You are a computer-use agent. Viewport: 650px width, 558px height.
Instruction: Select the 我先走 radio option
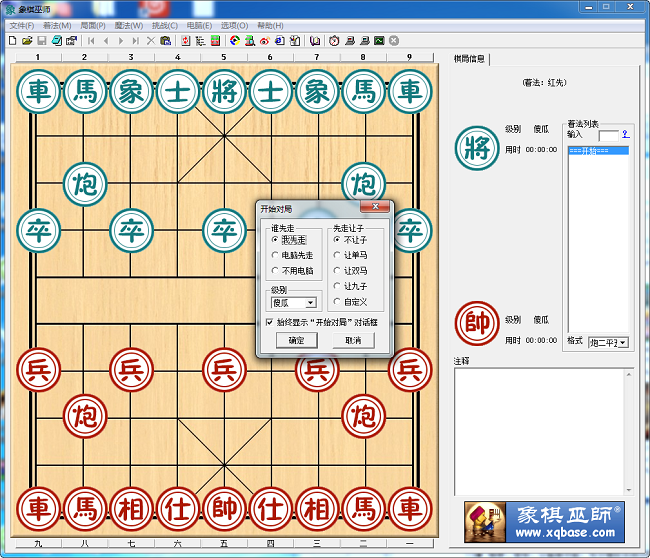coord(289,240)
